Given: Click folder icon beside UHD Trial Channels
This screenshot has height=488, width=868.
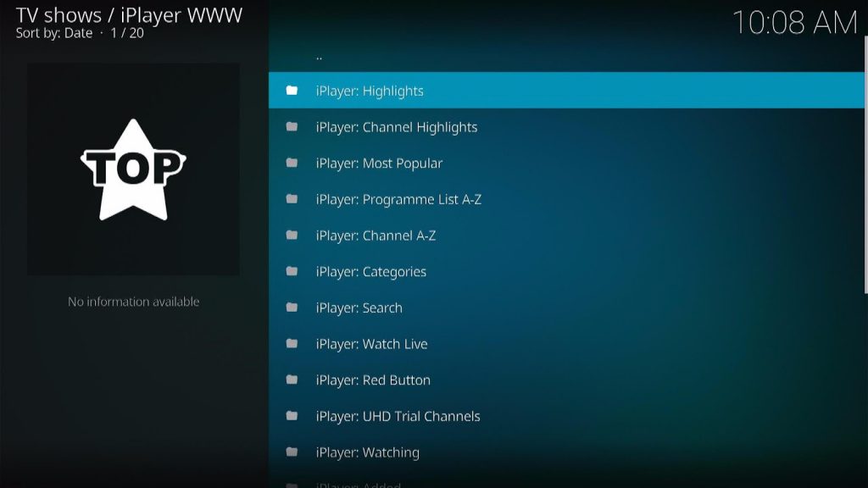Looking at the screenshot, I should click(292, 415).
